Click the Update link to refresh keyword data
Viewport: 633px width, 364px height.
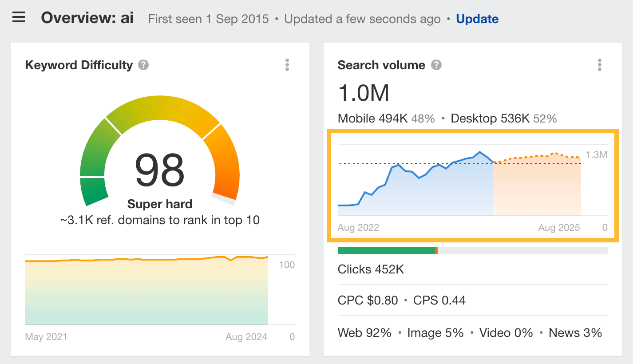tap(477, 19)
